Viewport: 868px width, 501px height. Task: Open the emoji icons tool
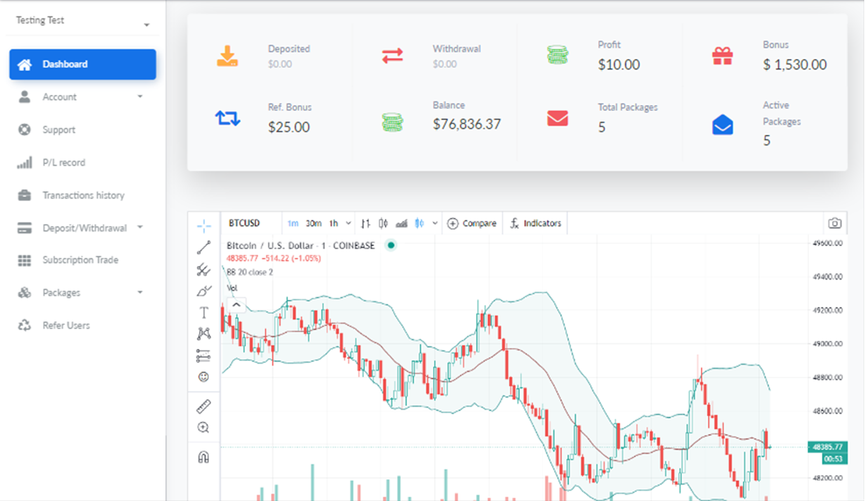[203, 377]
